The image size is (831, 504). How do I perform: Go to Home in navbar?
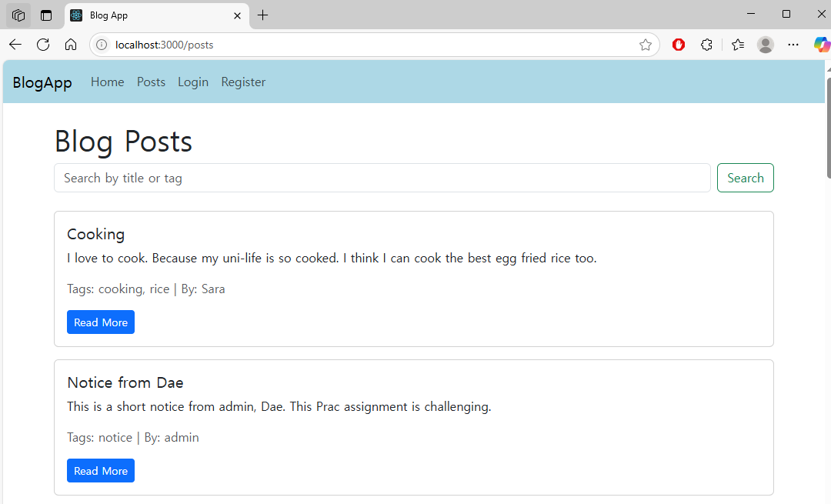pyautogui.click(x=107, y=82)
